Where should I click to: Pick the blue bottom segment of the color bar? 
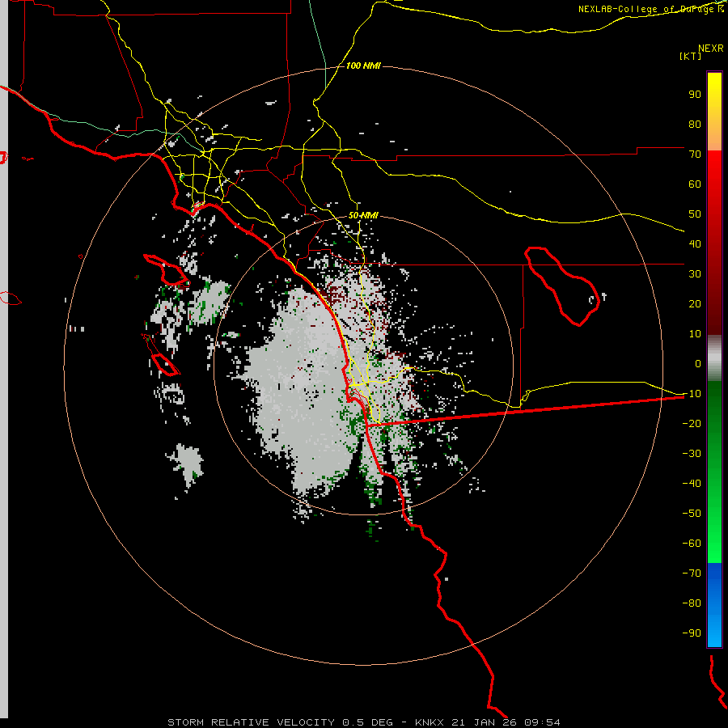pyautogui.click(x=714, y=605)
